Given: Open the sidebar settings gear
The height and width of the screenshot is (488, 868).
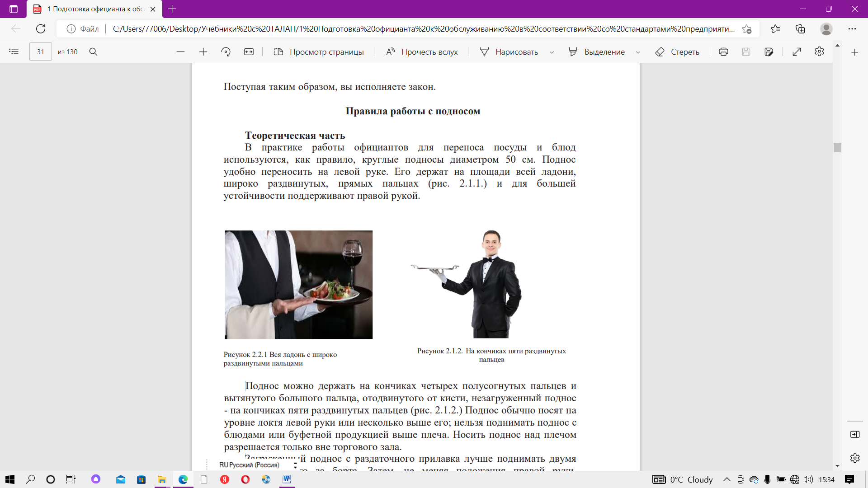Looking at the screenshot, I should point(854,458).
